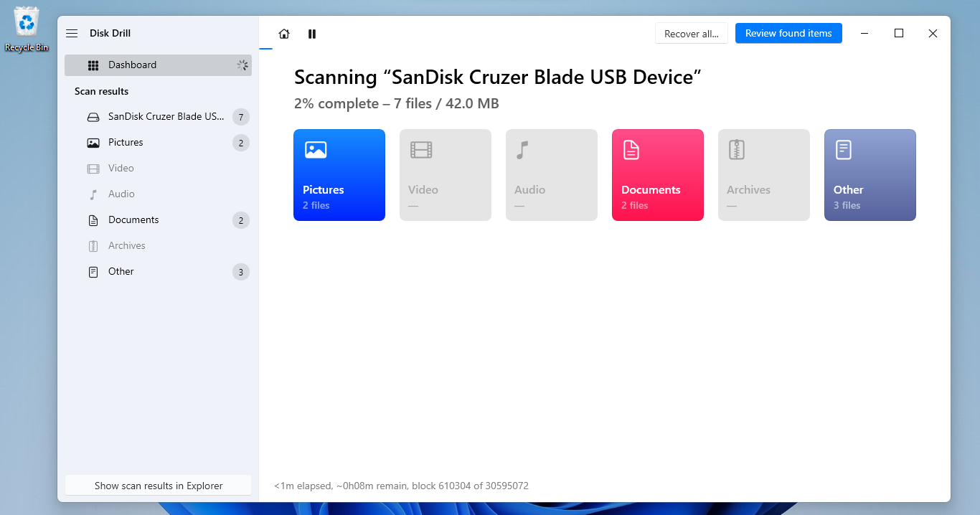Click the Recover all... button
This screenshot has width=980, height=515.
tap(692, 34)
